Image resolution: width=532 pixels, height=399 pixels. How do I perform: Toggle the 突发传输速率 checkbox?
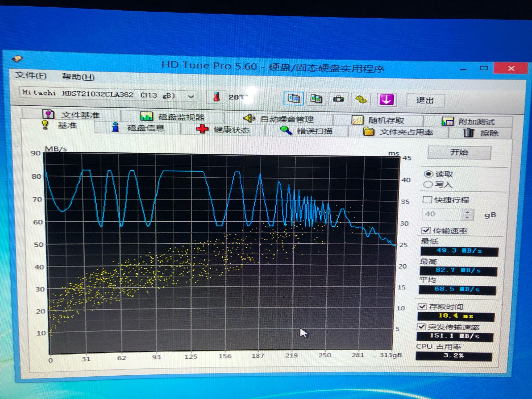tap(421, 327)
